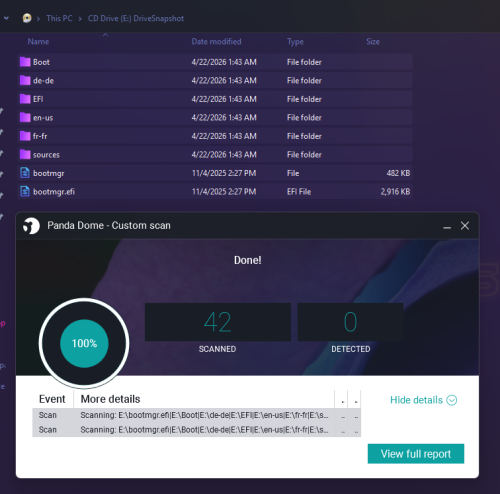Select the bootmgr file icon

pyautogui.click(x=25, y=173)
